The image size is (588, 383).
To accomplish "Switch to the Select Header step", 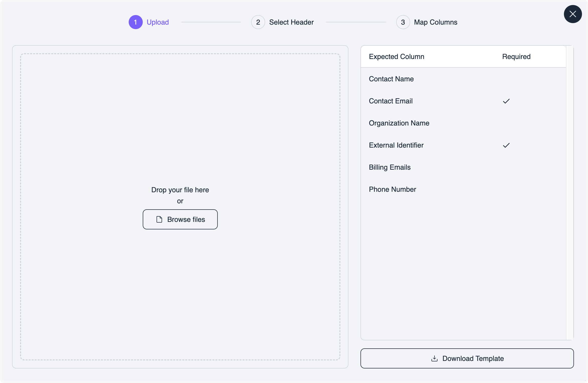I will (x=291, y=22).
